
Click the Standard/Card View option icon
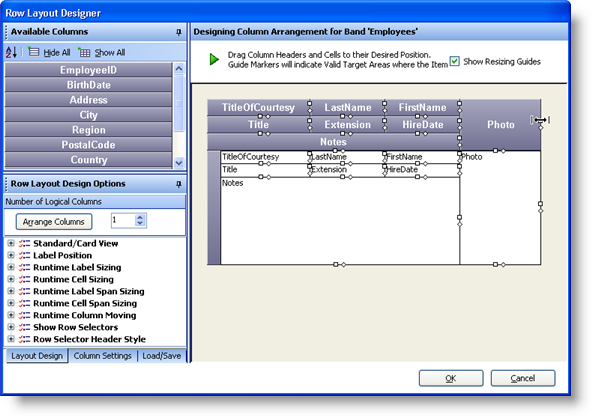[x=24, y=243]
